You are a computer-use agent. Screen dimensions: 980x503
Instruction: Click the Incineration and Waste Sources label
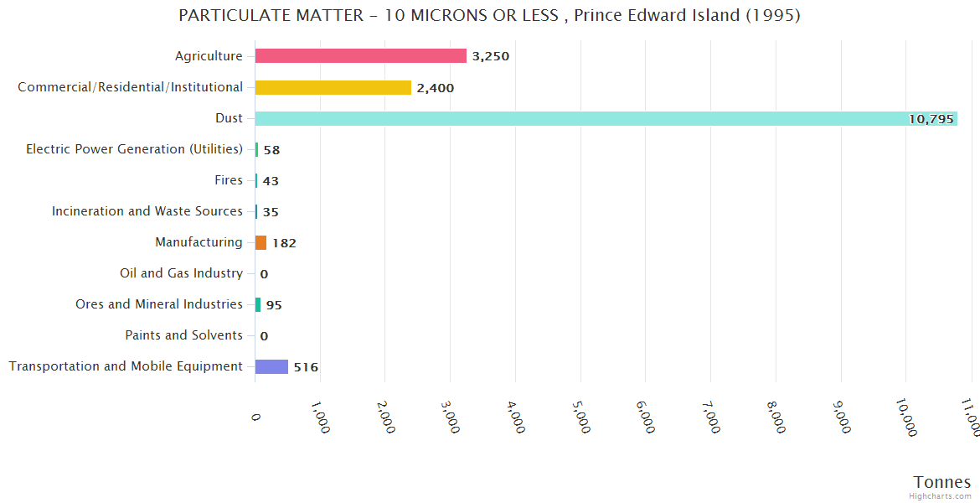coord(147,211)
